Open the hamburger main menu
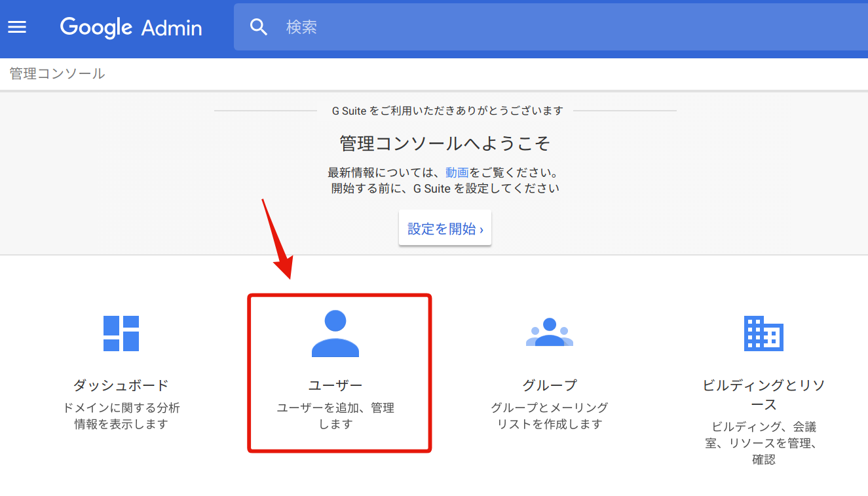This screenshot has width=868, height=496. (x=17, y=27)
